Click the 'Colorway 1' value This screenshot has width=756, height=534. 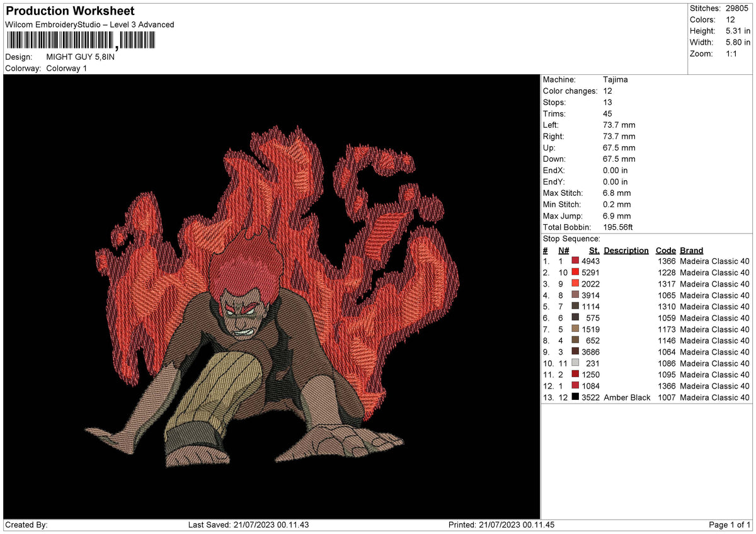(x=67, y=68)
